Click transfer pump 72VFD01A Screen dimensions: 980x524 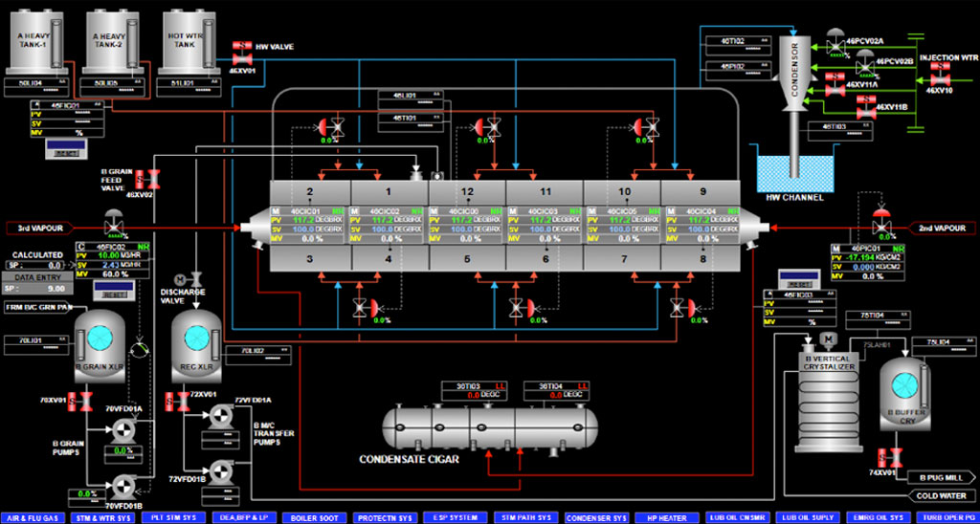pyautogui.click(x=220, y=416)
